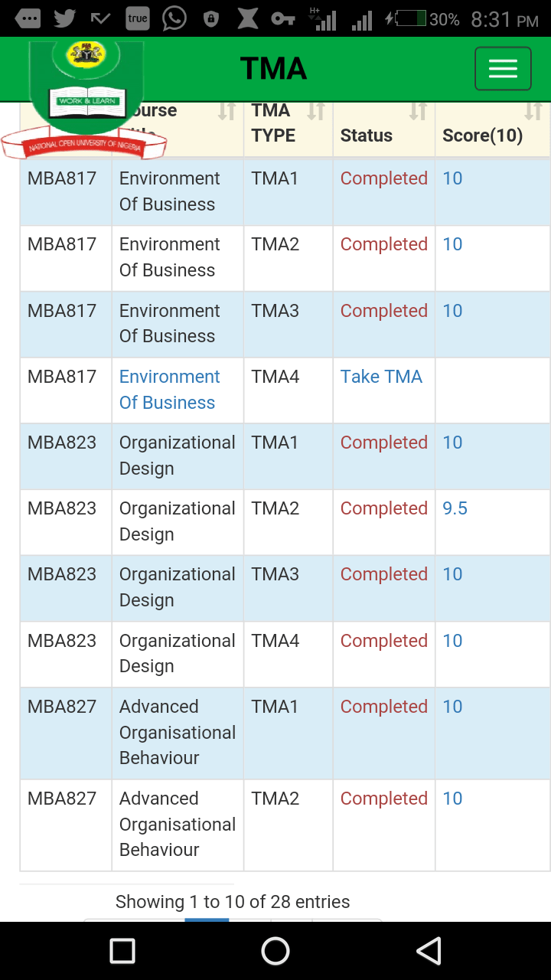
Task: Toggle sort order for the Status column
Action: [x=418, y=110]
